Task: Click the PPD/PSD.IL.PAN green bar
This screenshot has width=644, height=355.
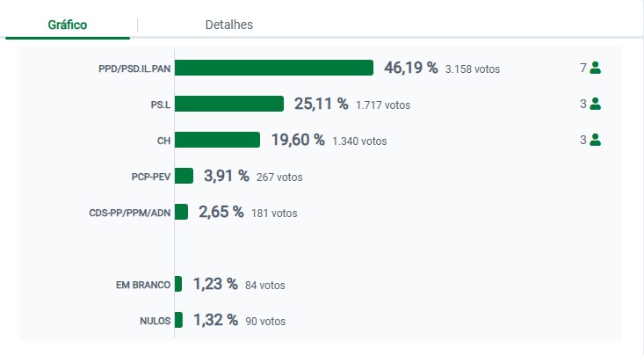Action: pyautogui.click(x=274, y=68)
